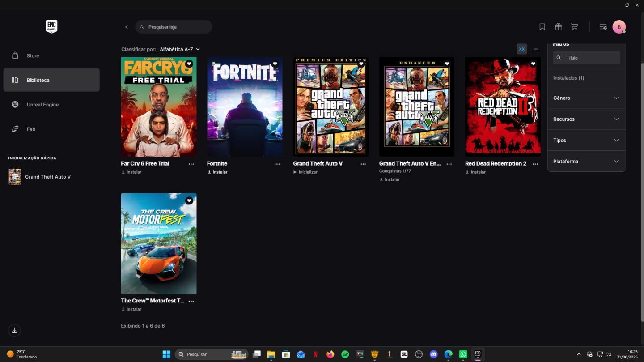
Task: Toggle favorite heart on Red Dead Redemption 2
Action: point(533,64)
